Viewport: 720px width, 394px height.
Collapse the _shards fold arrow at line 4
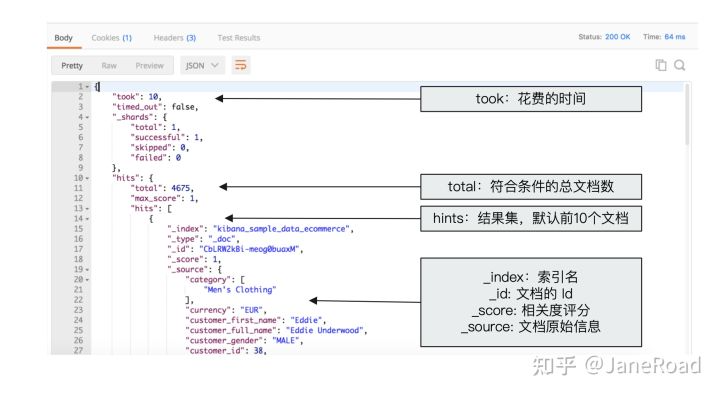(x=87, y=117)
